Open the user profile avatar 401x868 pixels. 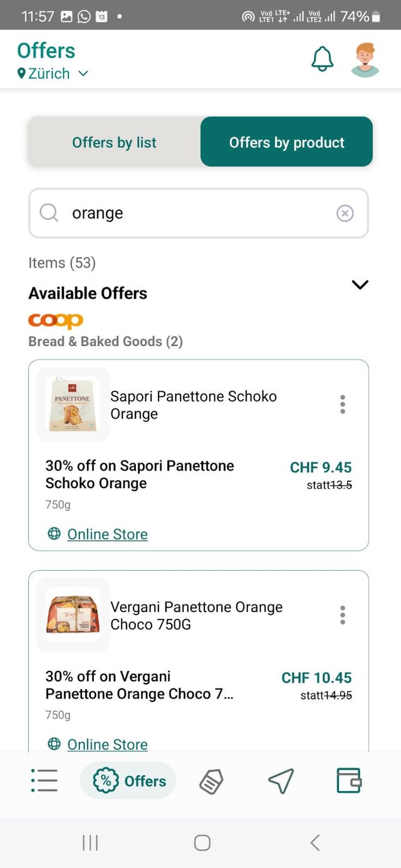(365, 59)
